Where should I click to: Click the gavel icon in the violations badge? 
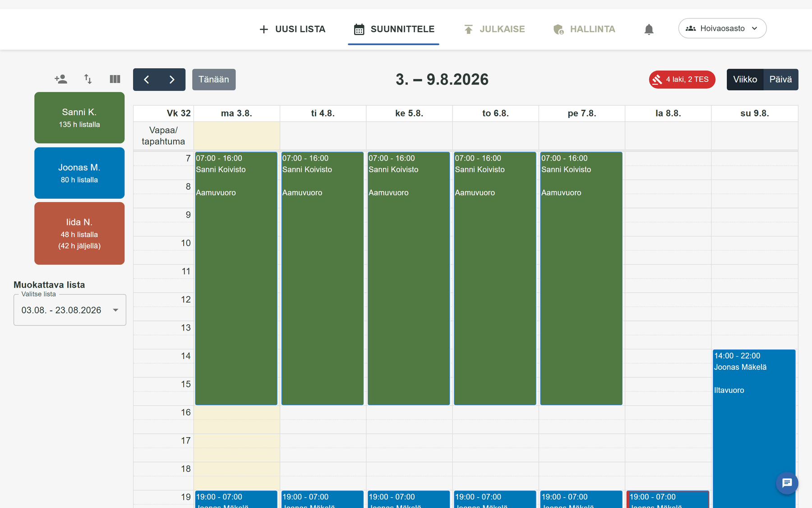click(x=657, y=79)
